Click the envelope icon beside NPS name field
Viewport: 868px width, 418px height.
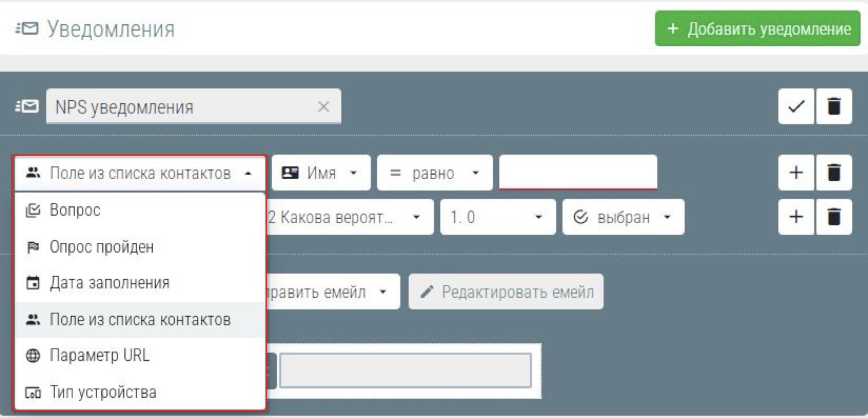pyautogui.click(x=27, y=107)
